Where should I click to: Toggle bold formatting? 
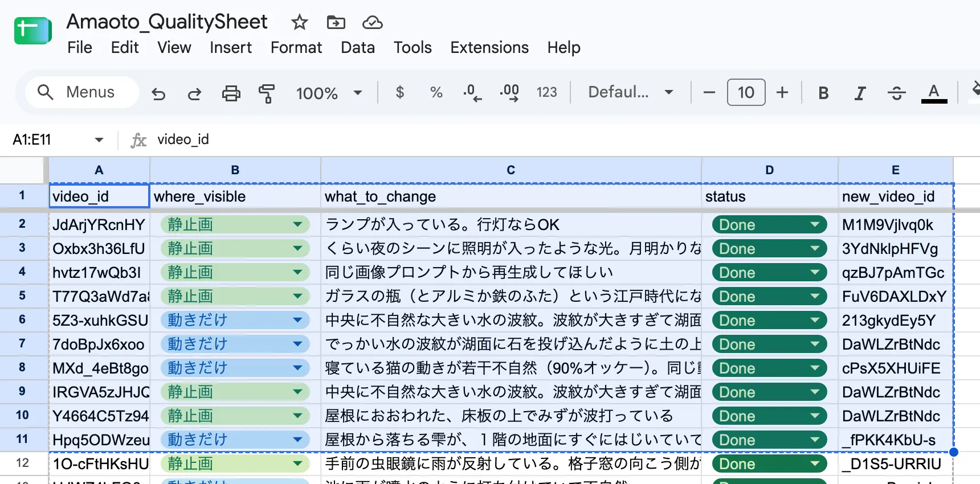pyautogui.click(x=823, y=93)
